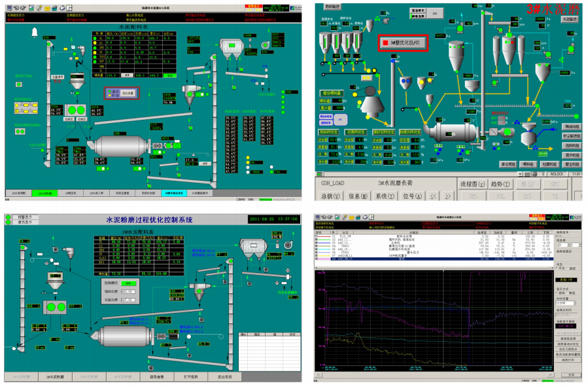Click the baghouse dust collector in optimization screen
The width and height of the screenshot is (588, 387).
(254, 248)
